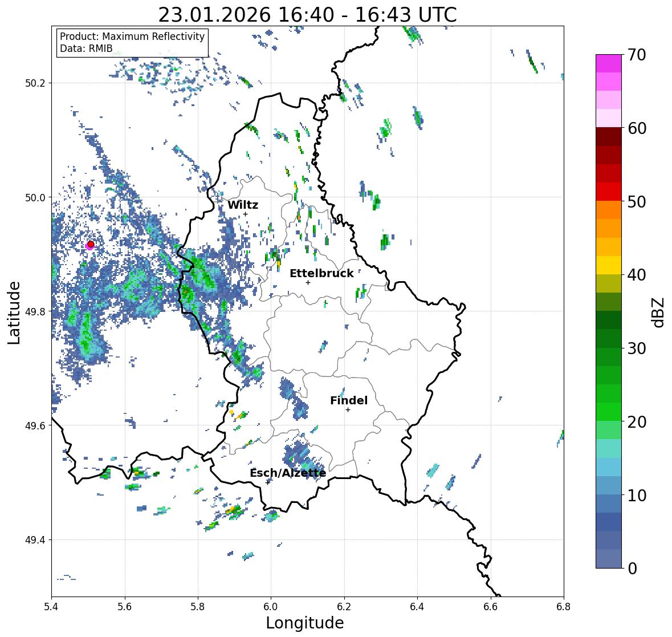This screenshot has width=672, height=637.
Task: Click the 49.4 latitude tick label
Action: pos(35,540)
